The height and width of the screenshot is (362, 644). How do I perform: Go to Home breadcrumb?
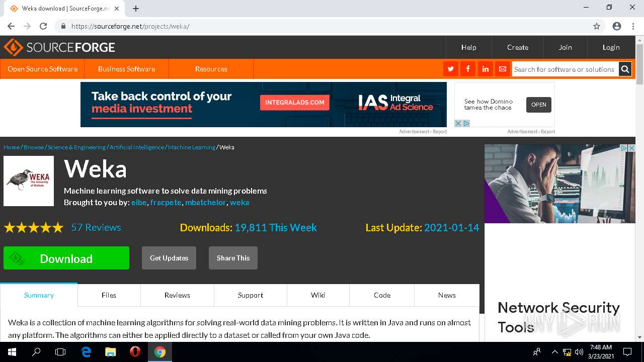[12, 147]
